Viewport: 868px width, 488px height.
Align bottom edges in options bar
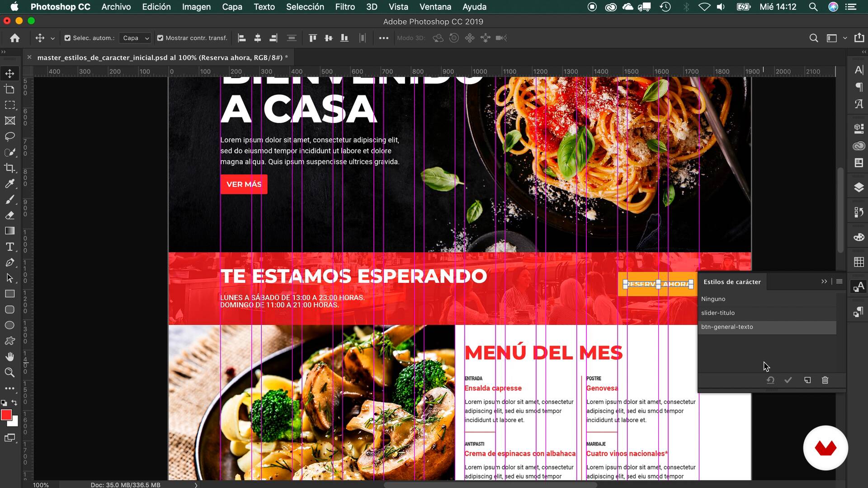click(344, 38)
